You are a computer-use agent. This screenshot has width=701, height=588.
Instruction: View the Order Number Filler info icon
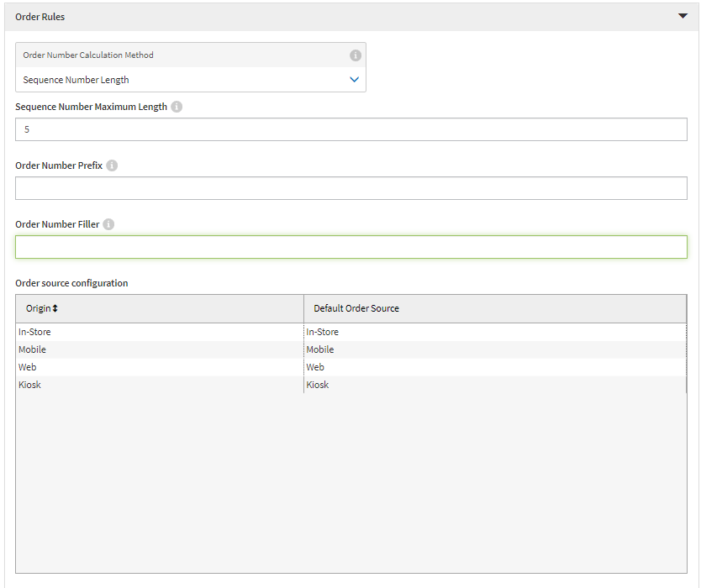coord(108,224)
